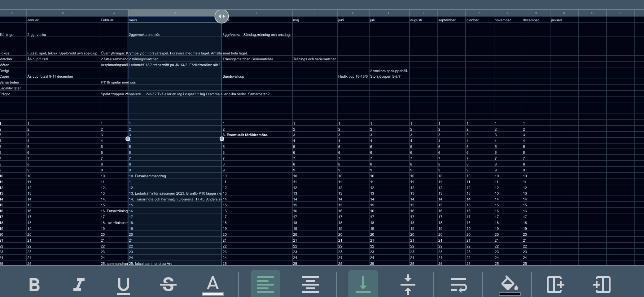Insert a column to the right
The image size is (644, 297).
point(555,284)
